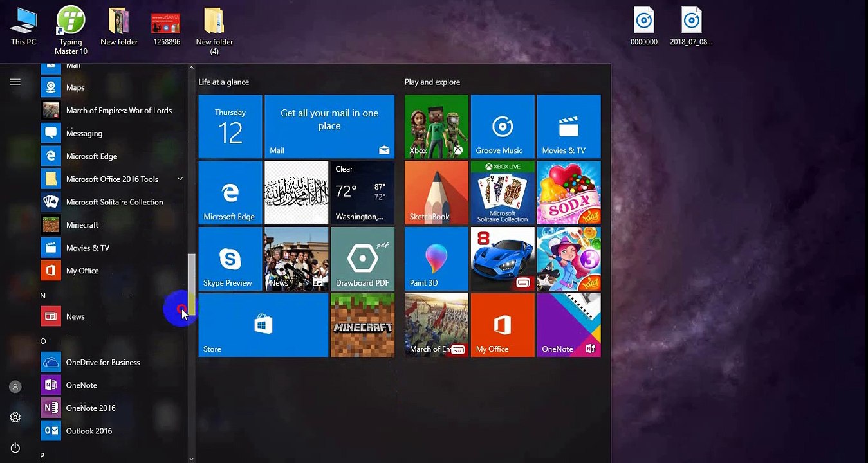The image size is (868, 463).
Task: Select the 2018_07_08 desktop file
Action: click(x=691, y=27)
